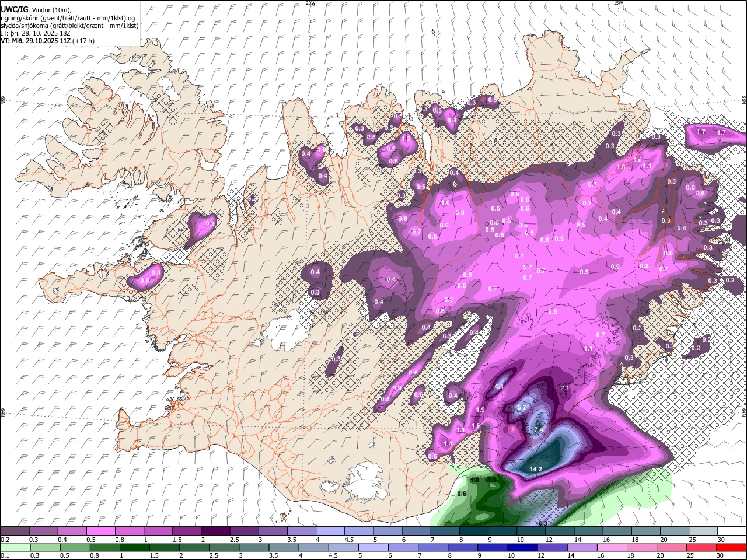747x560 pixels.
Task: Click the light lavender rain swatch starting at 5
Action: 373,547
